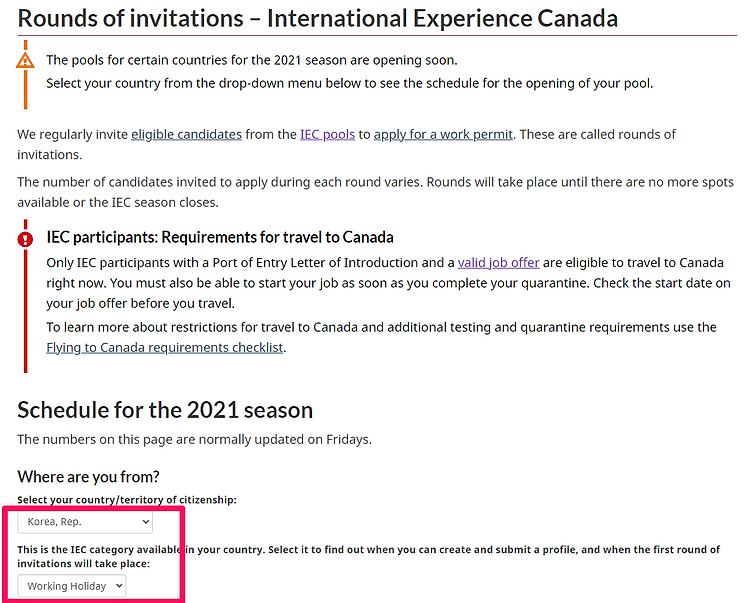Click the IEC category available label text
This screenshot has width=750, height=603.
(368, 557)
